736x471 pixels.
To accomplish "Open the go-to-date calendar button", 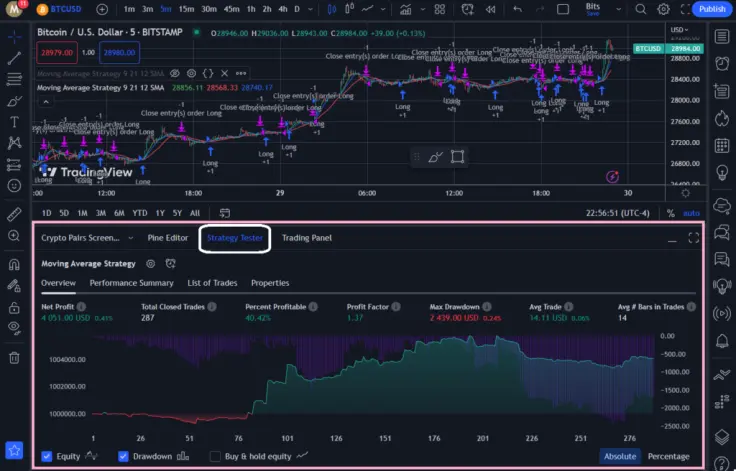I will tap(225, 213).
